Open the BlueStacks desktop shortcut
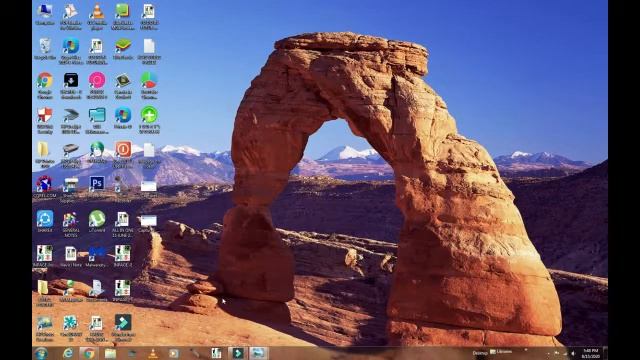This screenshot has height=360, width=640. click(123, 49)
